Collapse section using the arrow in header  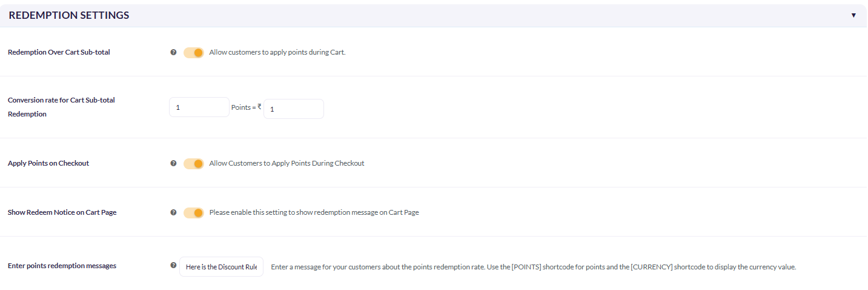[x=853, y=15]
